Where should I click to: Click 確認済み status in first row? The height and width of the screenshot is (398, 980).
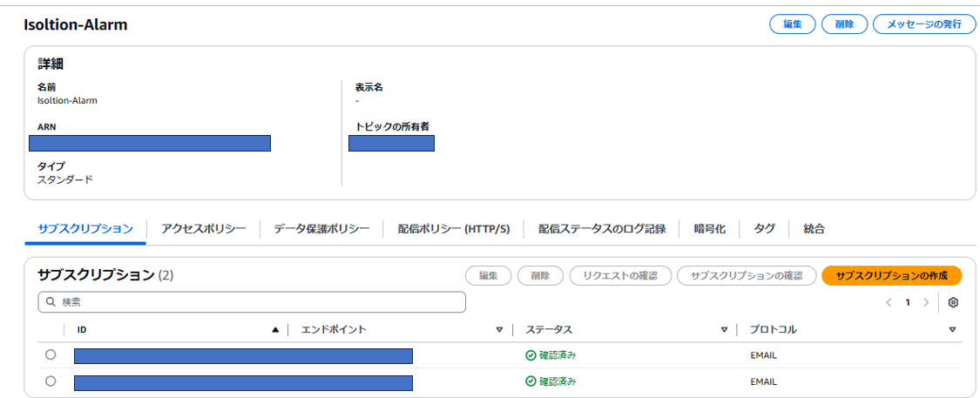pyautogui.click(x=551, y=355)
